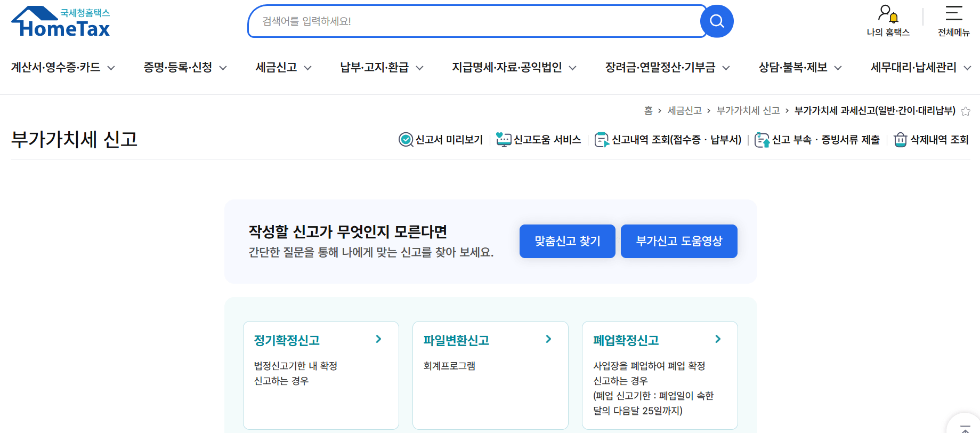Open the 납부·고지·환급 menu

[x=375, y=67]
